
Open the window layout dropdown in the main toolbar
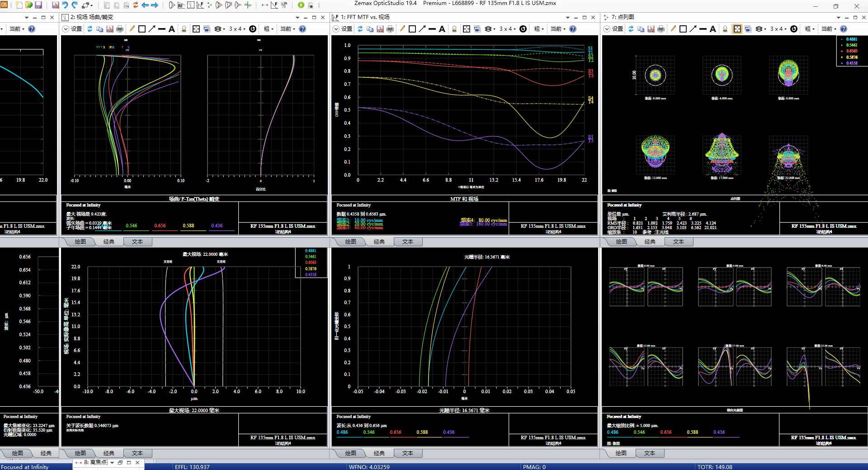pos(88,5)
